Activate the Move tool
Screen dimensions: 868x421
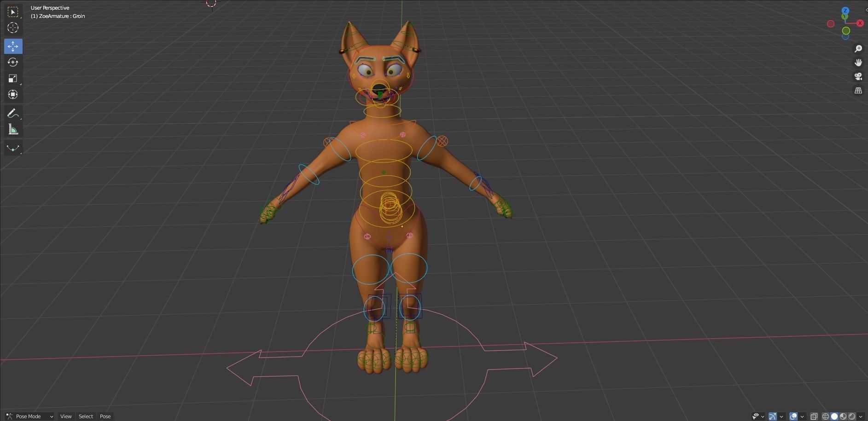tap(13, 46)
